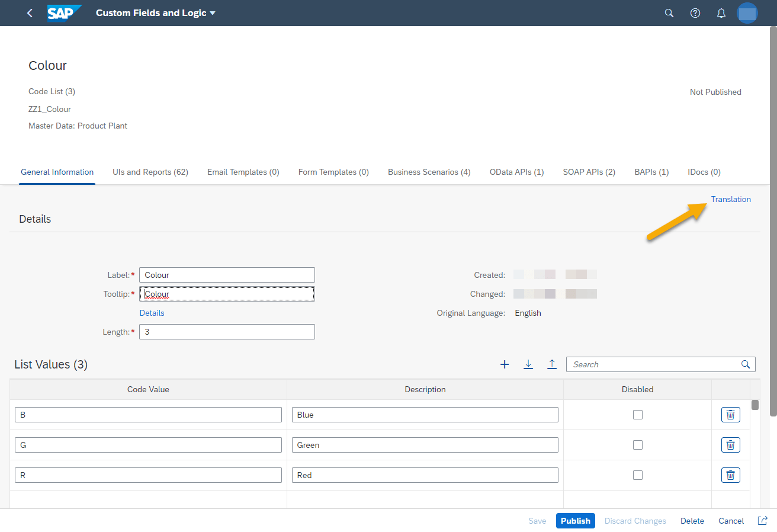Open the Form Templates tab
The width and height of the screenshot is (777, 532).
333,172
